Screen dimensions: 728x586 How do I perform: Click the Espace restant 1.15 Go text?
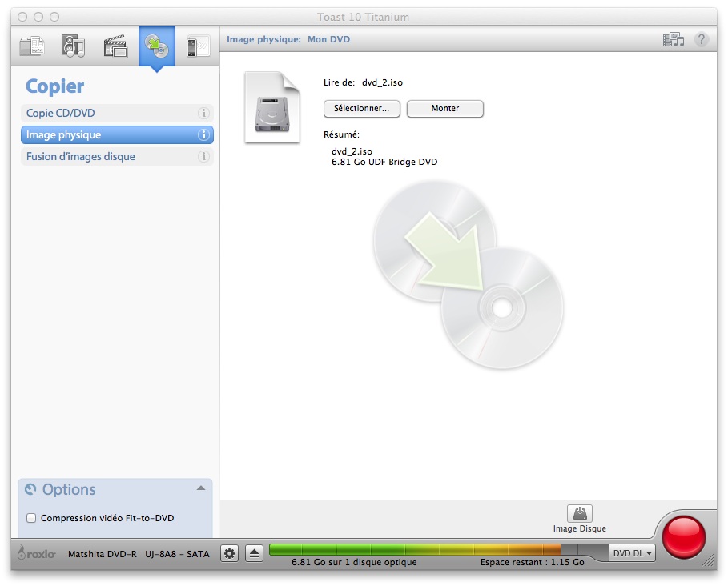(x=532, y=562)
